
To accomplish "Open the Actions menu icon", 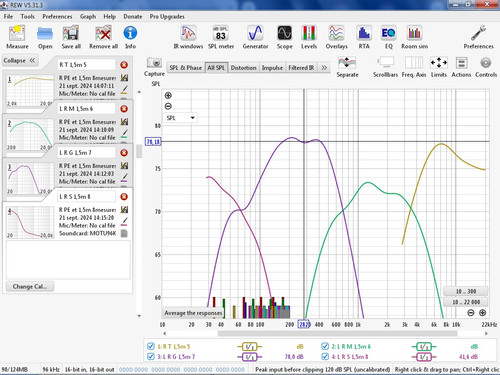I will tap(461, 67).
